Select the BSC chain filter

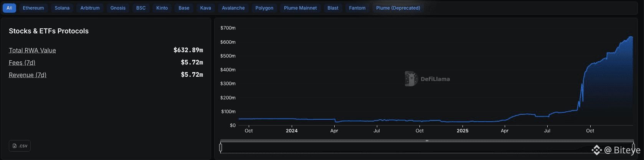pyautogui.click(x=141, y=8)
